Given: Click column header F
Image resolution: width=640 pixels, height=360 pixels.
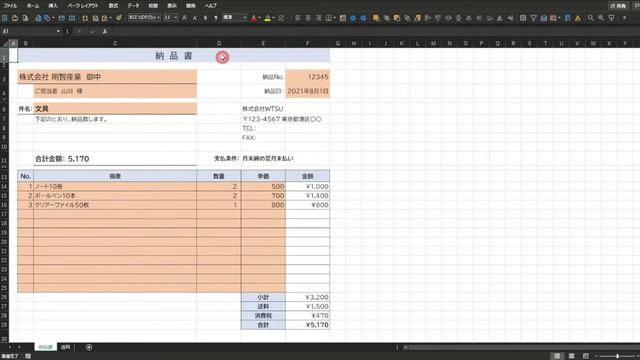Looking at the screenshot, I should tap(307, 43).
